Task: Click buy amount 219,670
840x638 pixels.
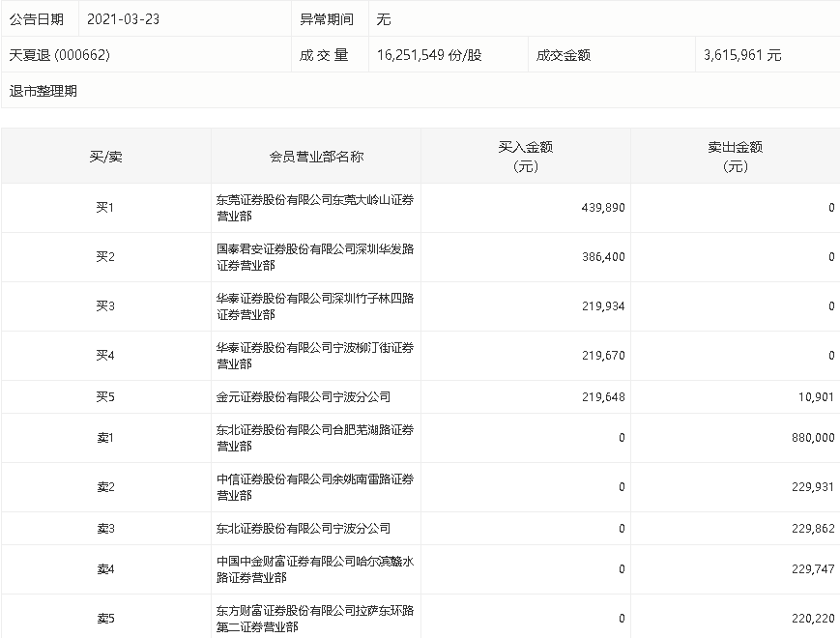Action: [x=603, y=355]
